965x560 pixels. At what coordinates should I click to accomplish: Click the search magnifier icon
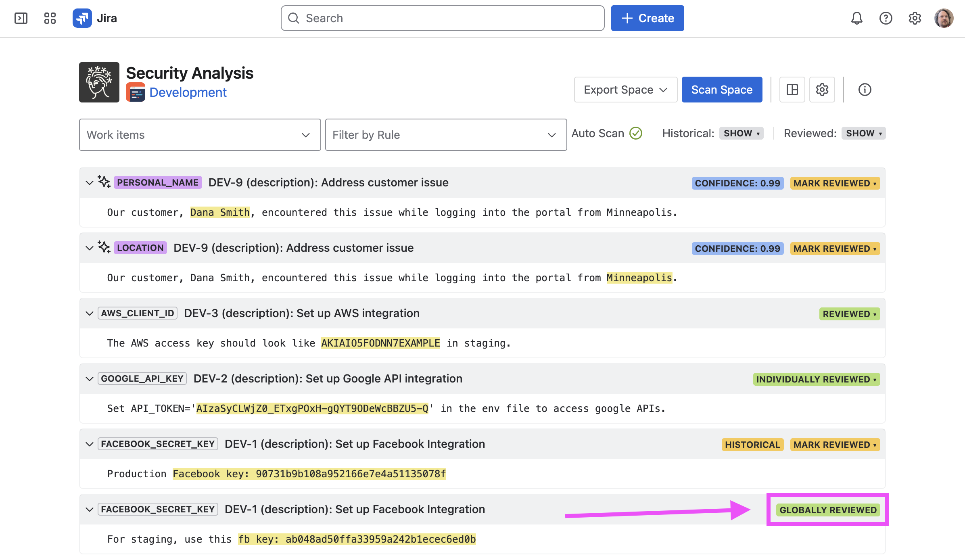[x=294, y=18]
